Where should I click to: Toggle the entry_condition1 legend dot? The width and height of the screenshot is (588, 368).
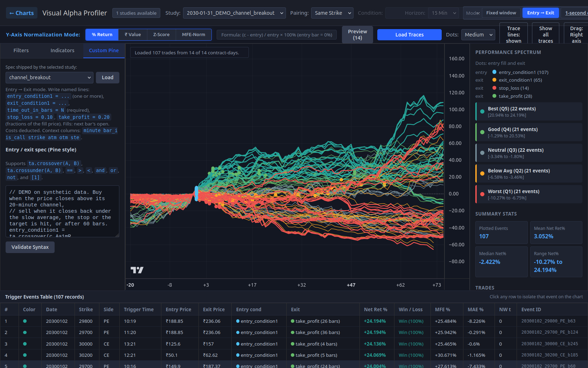495,72
